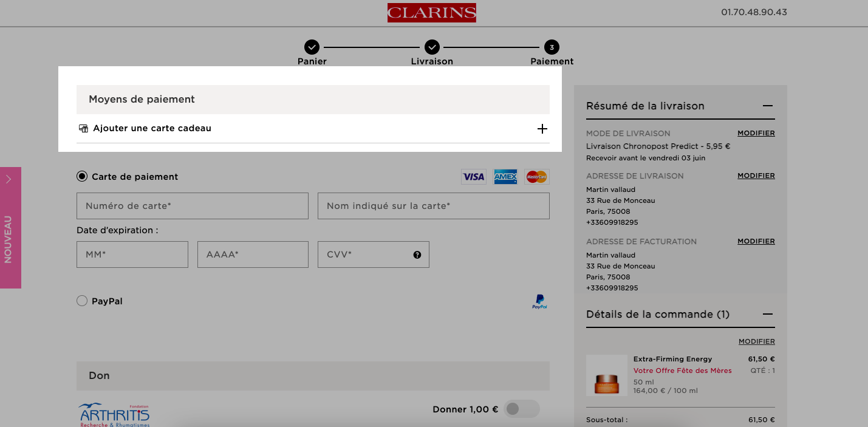Click the CVV input field
The image size is (868, 427).
pos(374,254)
